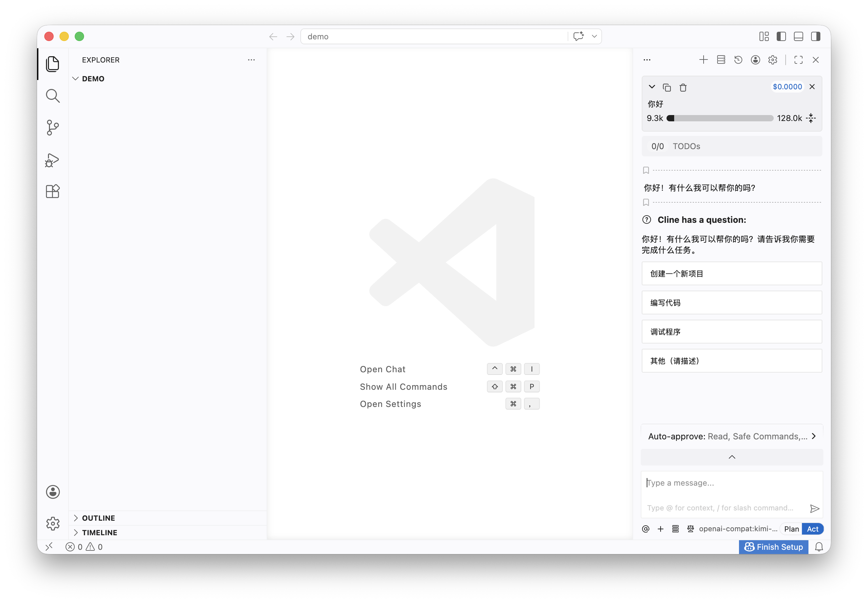
Task: Start a new Cline task with plus icon
Action: 703,60
